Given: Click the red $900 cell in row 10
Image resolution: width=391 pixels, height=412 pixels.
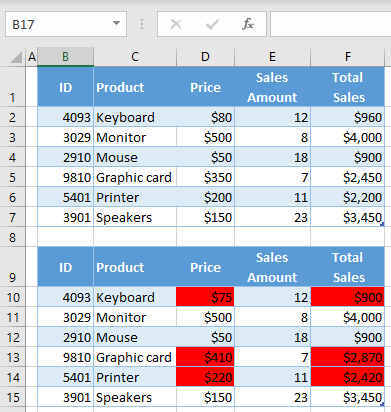Looking at the screenshot, I should tap(348, 297).
